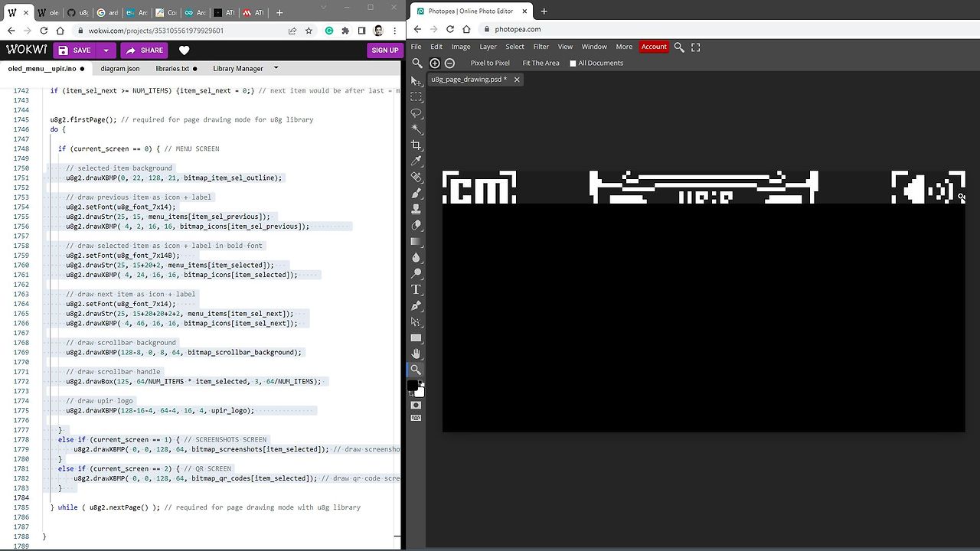Open Chrome side panel icon
The width and height of the screenshot is (980, 551).
pyautogui.click(x=361, y=31)
